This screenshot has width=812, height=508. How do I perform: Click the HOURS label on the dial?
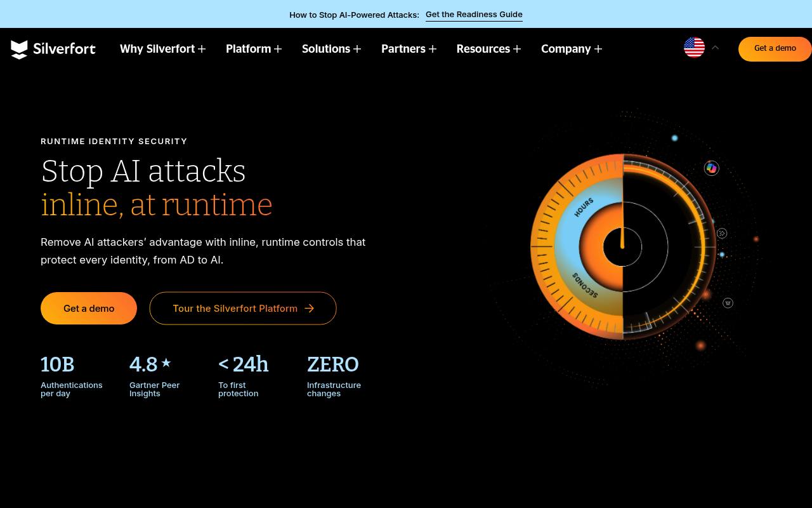(x=584, y=207)
